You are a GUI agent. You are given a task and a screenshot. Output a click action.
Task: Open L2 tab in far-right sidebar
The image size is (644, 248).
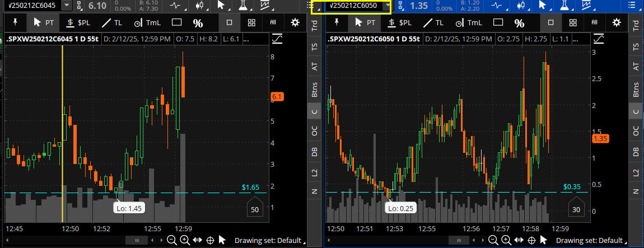636,172
